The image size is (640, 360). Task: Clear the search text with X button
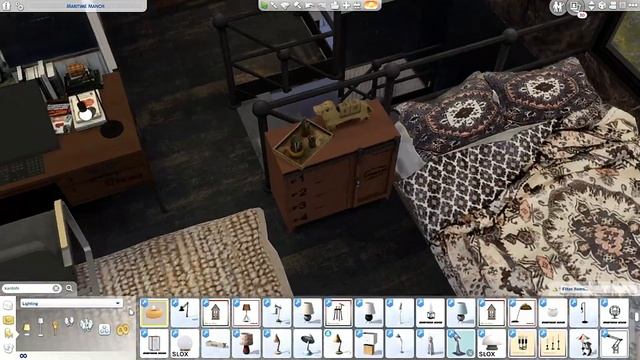pos(56,288)
